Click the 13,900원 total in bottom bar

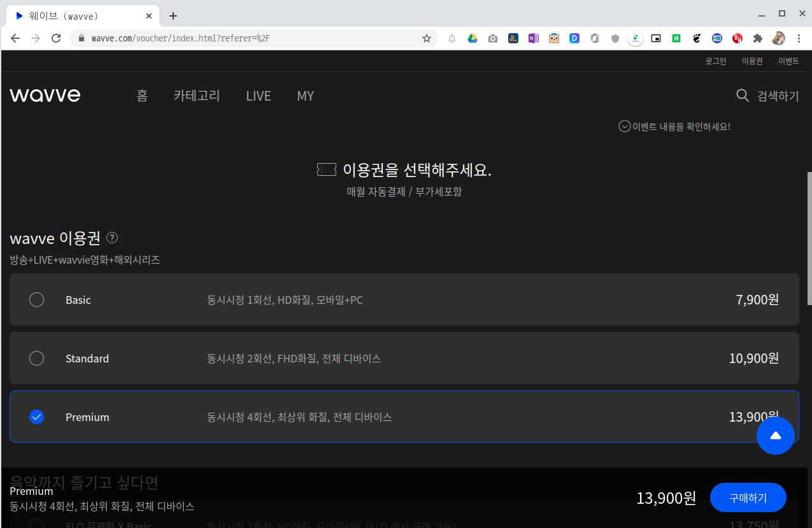pyautogui.click(x=667, y=498)
